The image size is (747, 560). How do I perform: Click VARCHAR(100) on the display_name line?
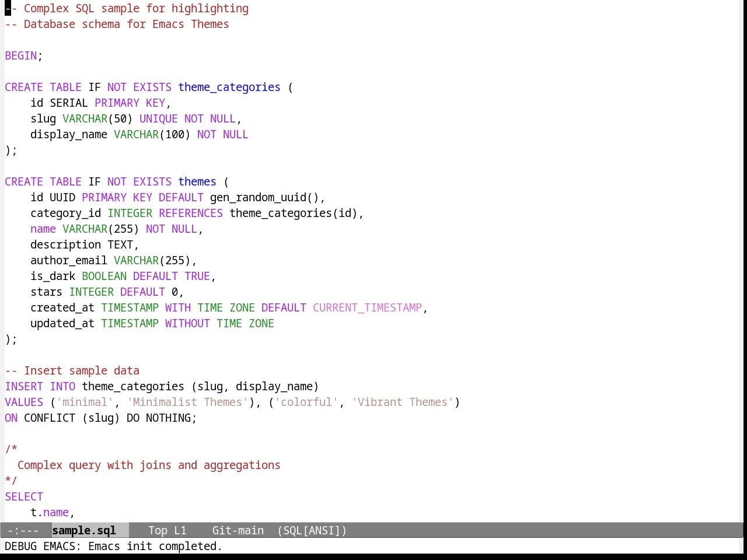152,134
